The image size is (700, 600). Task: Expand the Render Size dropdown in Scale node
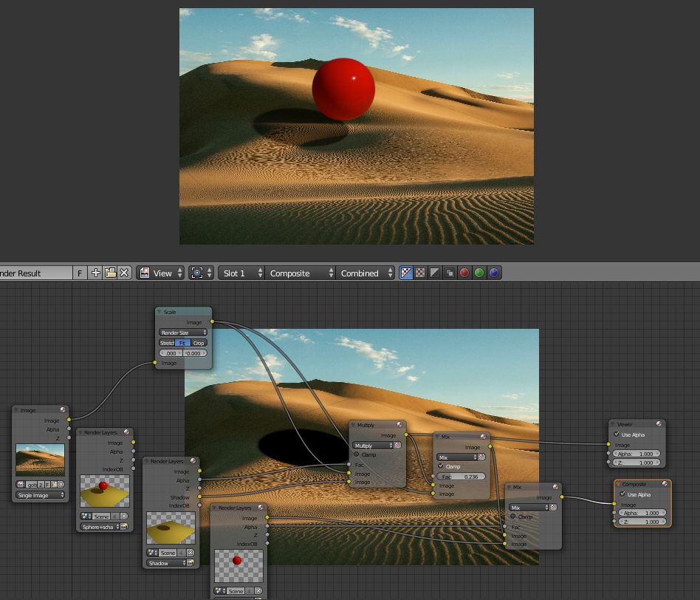pyautogui.click(x=183, y=333)
